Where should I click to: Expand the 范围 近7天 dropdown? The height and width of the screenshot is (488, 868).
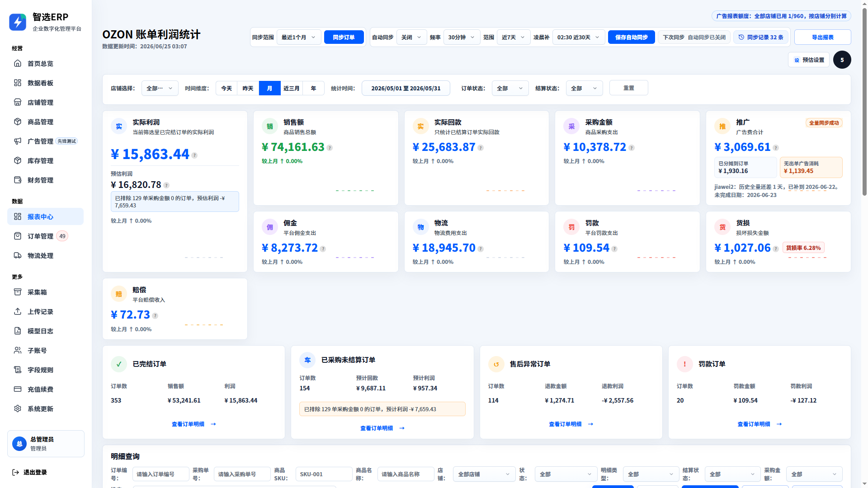pos(514,37)
